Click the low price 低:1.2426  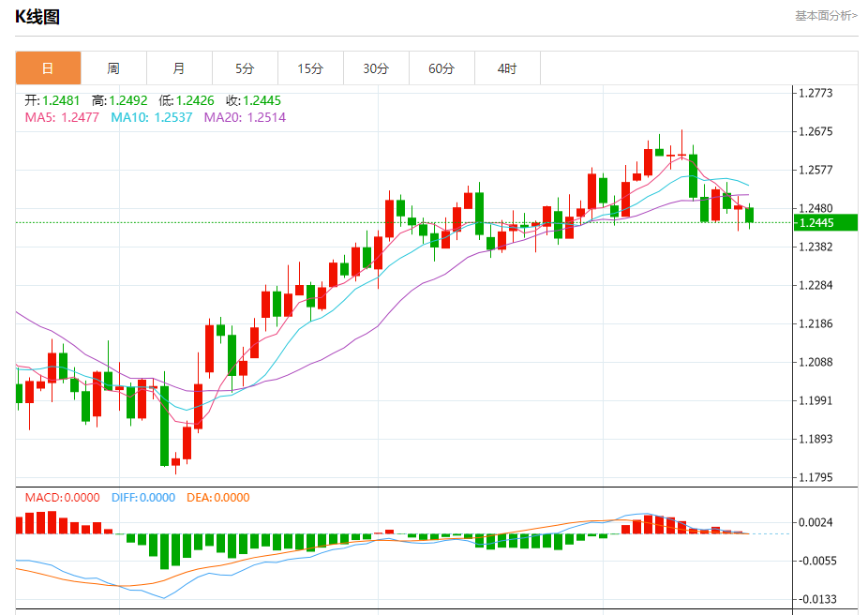pos(187,100)
